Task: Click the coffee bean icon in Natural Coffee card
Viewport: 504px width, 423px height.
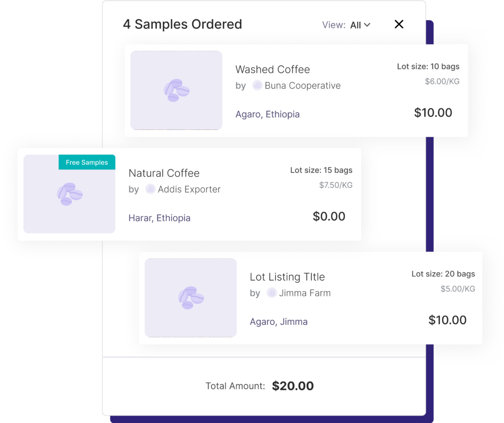Action: pos(70,194)
